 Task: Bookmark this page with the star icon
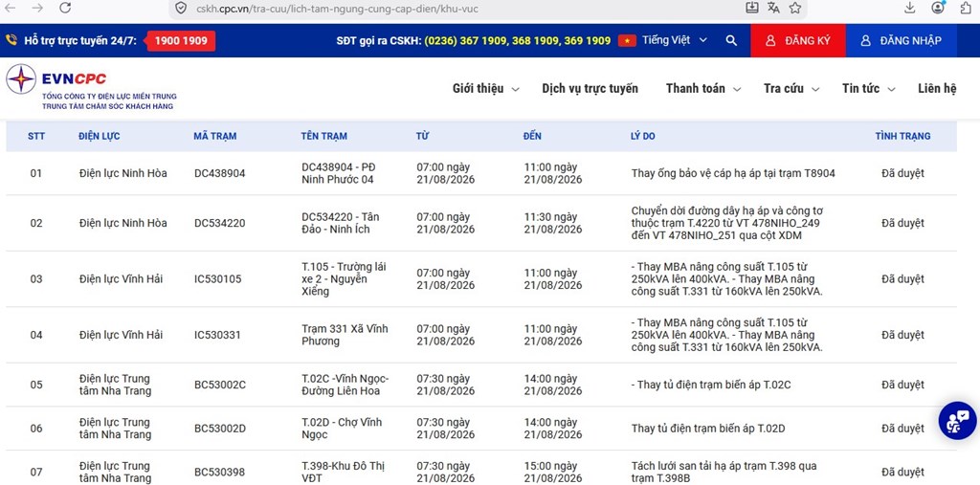pos(795,8)
